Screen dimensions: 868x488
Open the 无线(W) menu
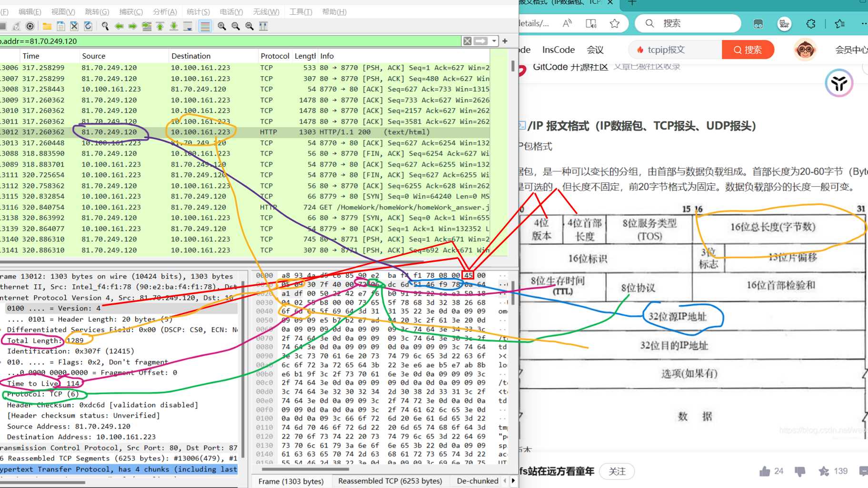pos(266,12)
